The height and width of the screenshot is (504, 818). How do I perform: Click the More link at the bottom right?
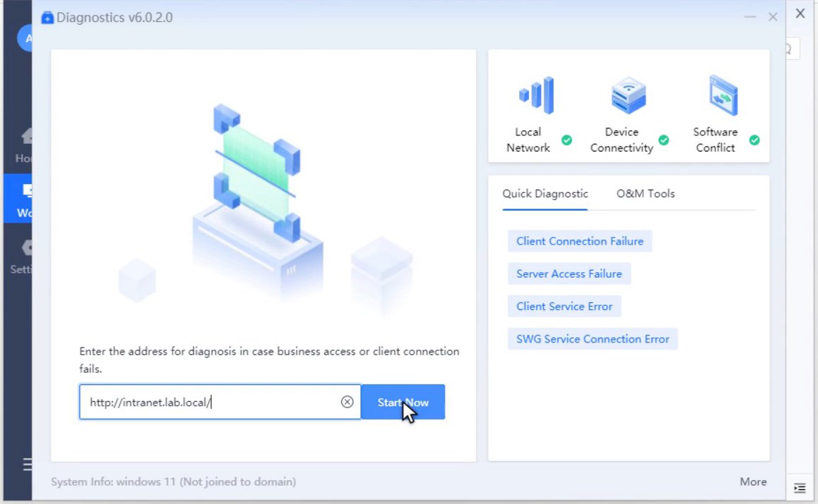click(x=753, y=481)
